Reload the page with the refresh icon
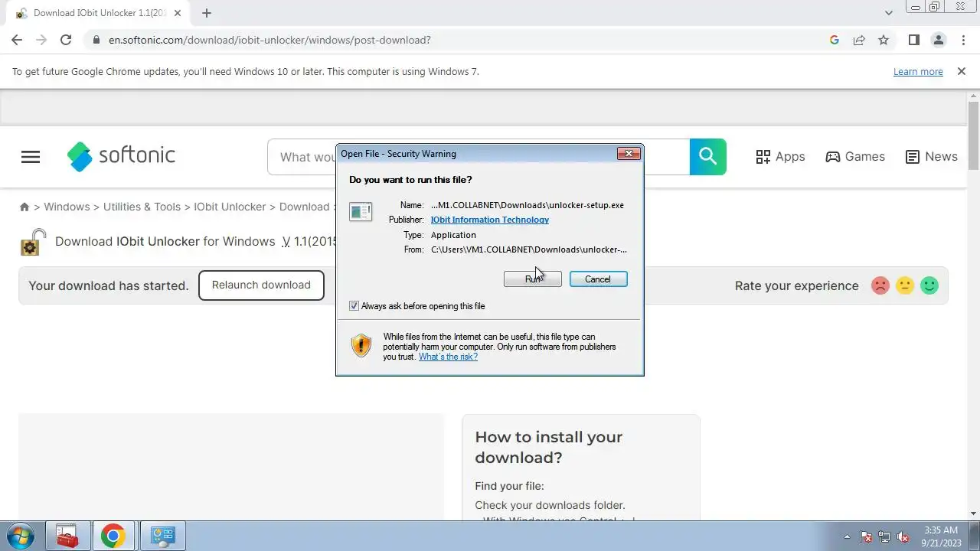980x551 pixels. click(x=66, y=40)
